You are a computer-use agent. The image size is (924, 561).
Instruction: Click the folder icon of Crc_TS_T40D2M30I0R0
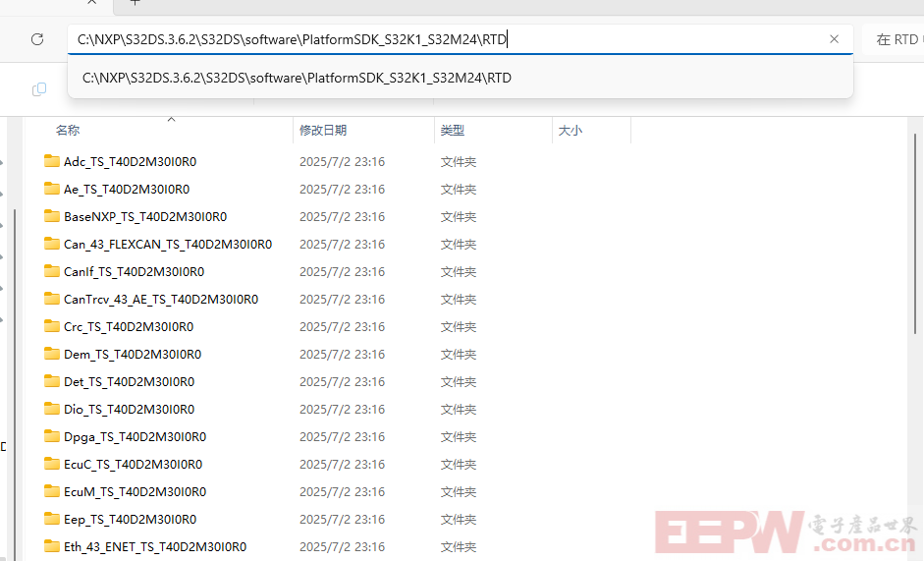tap(52, 326)
